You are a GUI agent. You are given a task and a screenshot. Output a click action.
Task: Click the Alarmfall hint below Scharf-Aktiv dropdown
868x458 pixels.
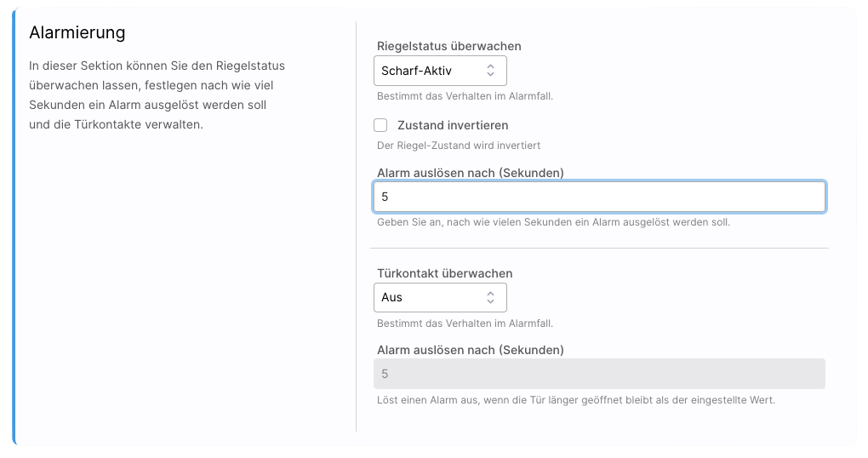pyautogui.click(x=465, y=96)
